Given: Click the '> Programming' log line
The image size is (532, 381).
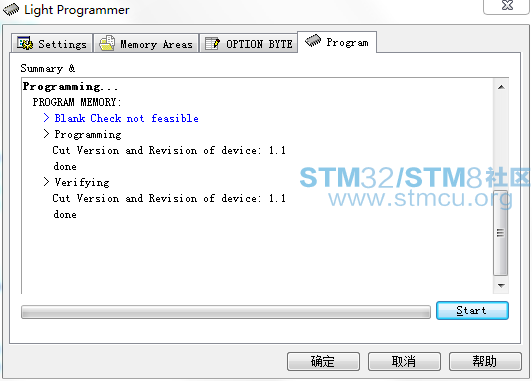Looking at the screenshot, I should 82,134.
